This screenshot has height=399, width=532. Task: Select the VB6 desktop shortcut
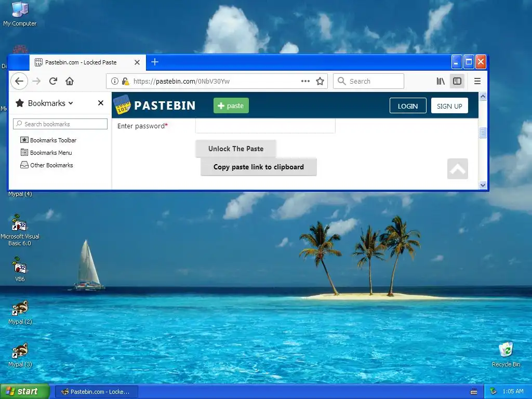pos(20,269)
